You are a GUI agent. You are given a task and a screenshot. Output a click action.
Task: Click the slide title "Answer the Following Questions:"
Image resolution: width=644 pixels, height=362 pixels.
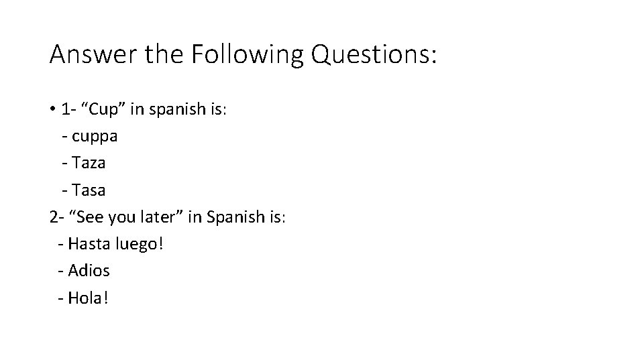pos(243,55)
